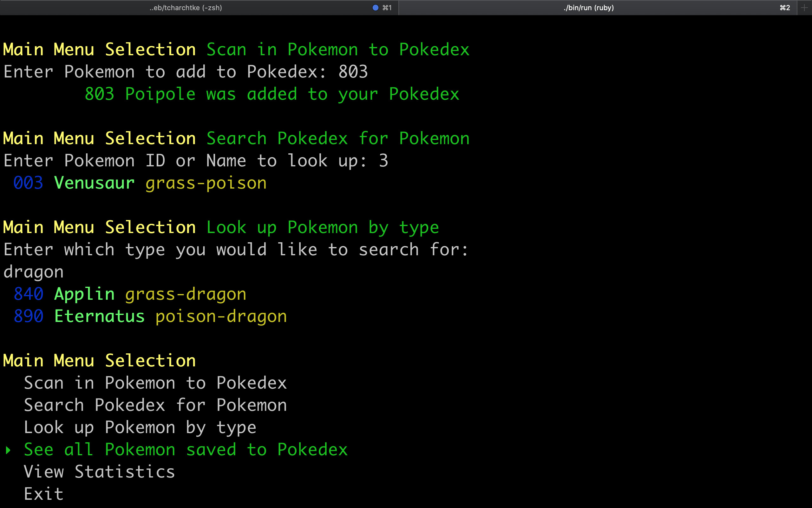Select 'Scan in Pokemon to Pokedex' menu option
The image size is (812, 508).
click(x=155, y=383)
